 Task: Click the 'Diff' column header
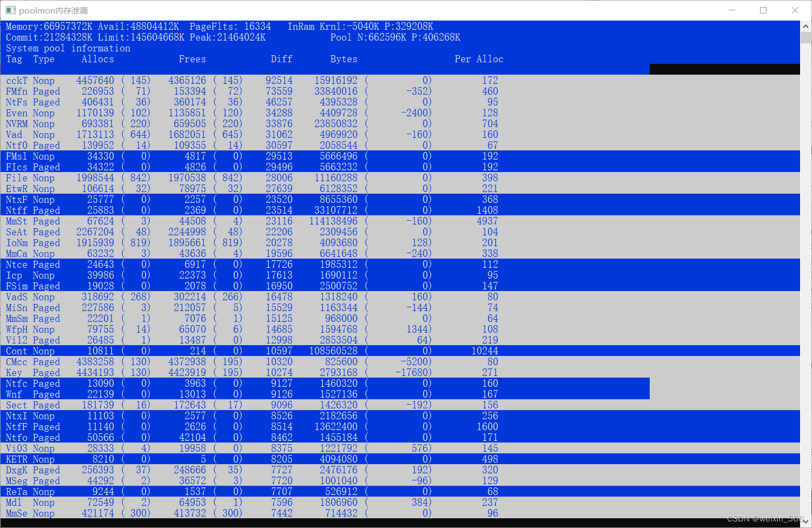pyautogui.click(x=282, y=59)
